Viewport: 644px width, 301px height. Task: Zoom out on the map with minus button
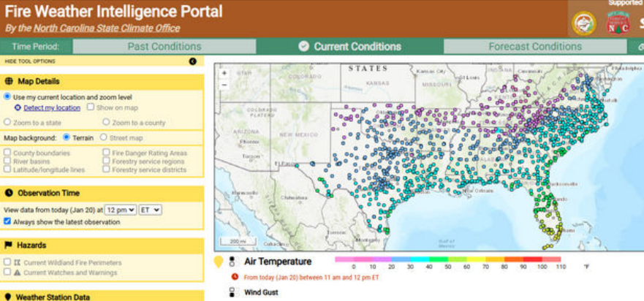[x=224, y=85]
